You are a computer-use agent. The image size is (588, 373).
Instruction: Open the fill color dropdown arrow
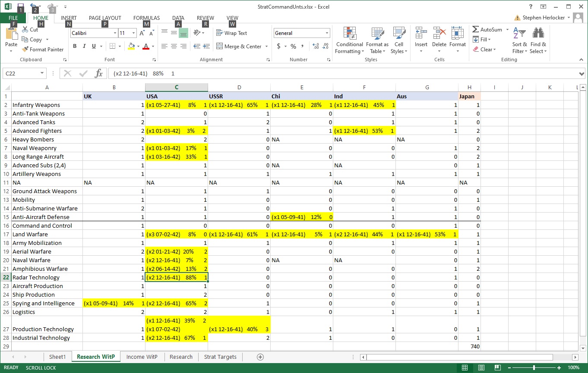click(139, 46)
